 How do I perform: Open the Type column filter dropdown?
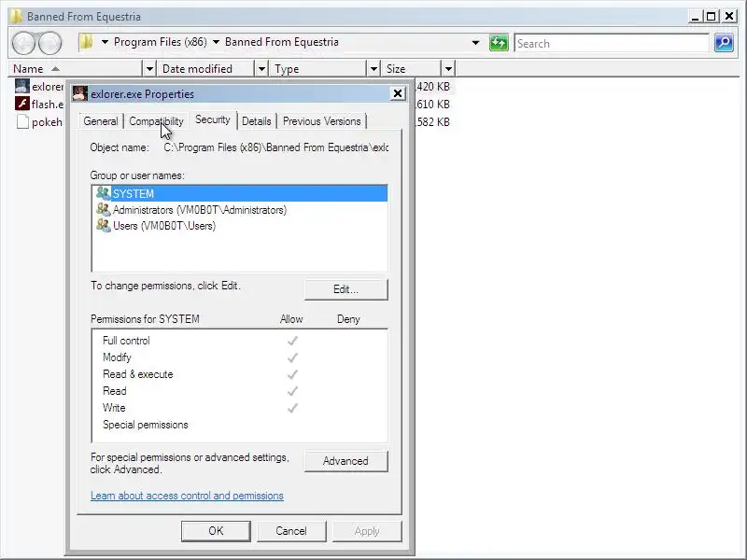click(374, 69)
